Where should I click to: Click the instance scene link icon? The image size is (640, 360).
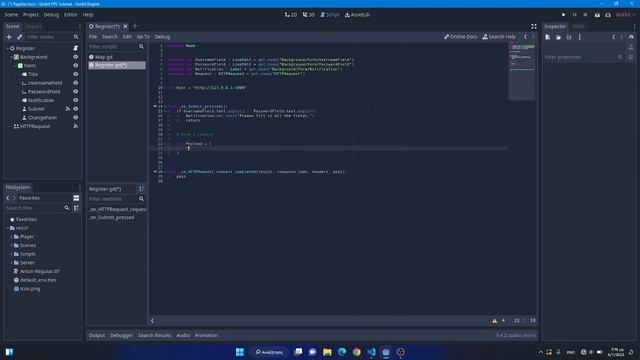[19, 37]
